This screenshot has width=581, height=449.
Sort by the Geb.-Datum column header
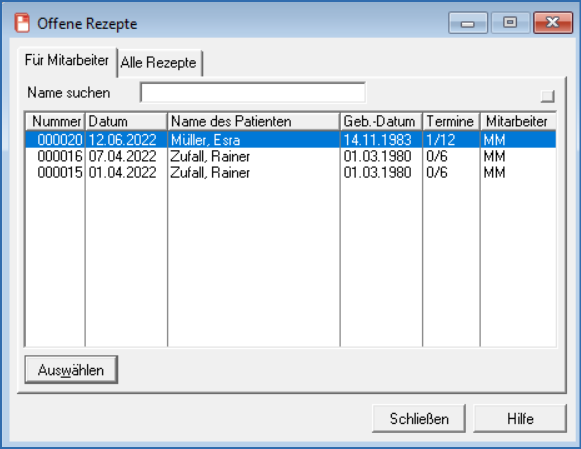click(381, 122)
